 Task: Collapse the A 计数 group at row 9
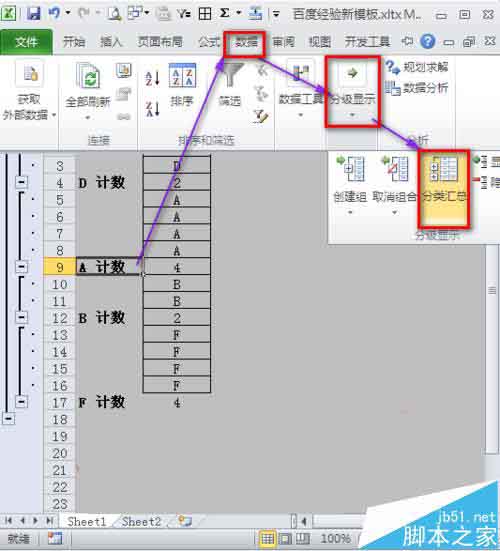pos(21,267)
